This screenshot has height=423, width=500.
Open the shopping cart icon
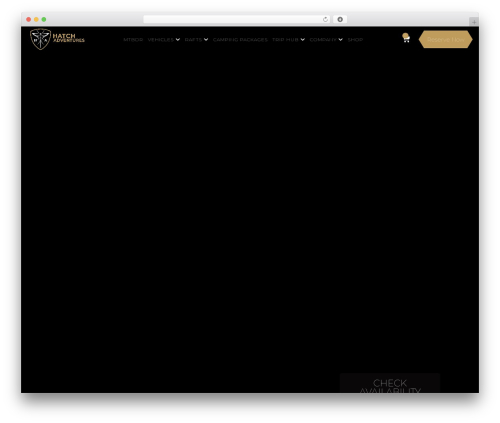406,38
